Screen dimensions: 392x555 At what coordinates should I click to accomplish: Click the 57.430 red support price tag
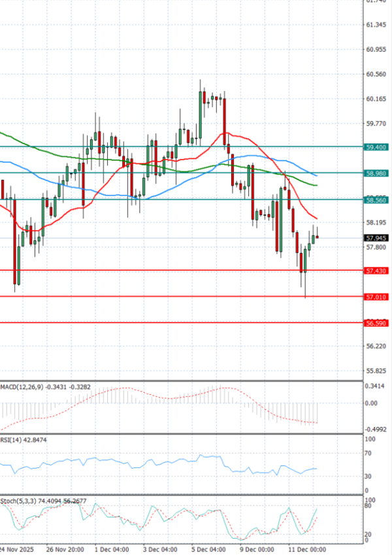[376, 271]
